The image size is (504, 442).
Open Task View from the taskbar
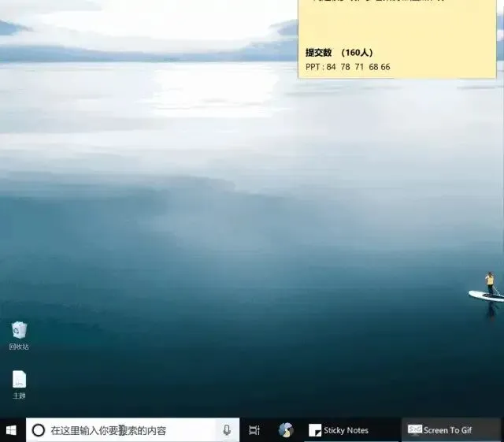(254, 430)
